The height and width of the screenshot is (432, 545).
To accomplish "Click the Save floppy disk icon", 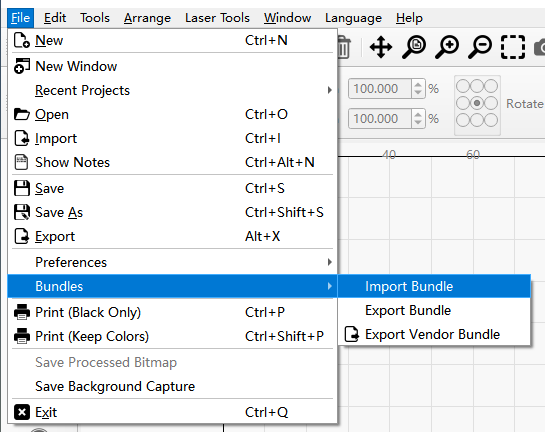I will click(x=22, y=188).
